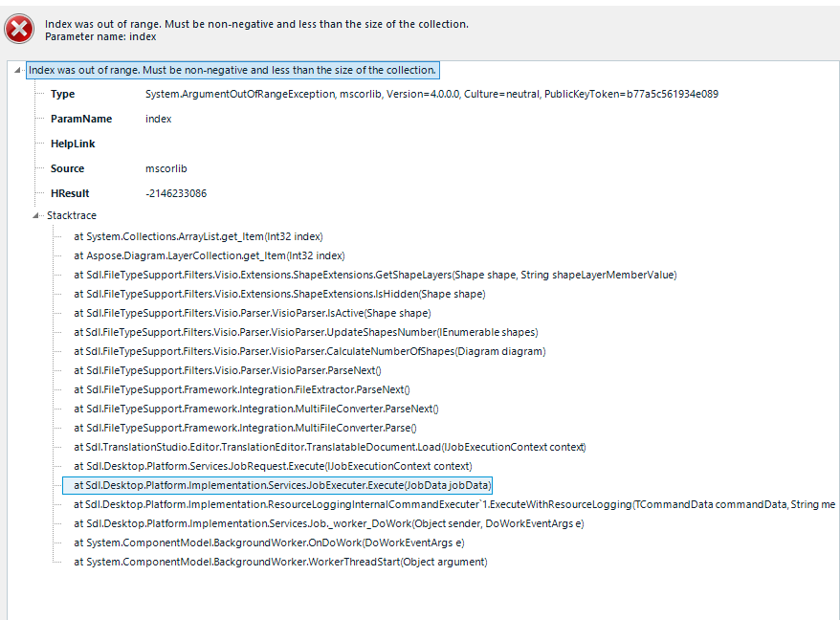This screenshot has width=840, height=620.
Task: Click the red error icon
Action: pyautogui.click(x=19, y=30)
